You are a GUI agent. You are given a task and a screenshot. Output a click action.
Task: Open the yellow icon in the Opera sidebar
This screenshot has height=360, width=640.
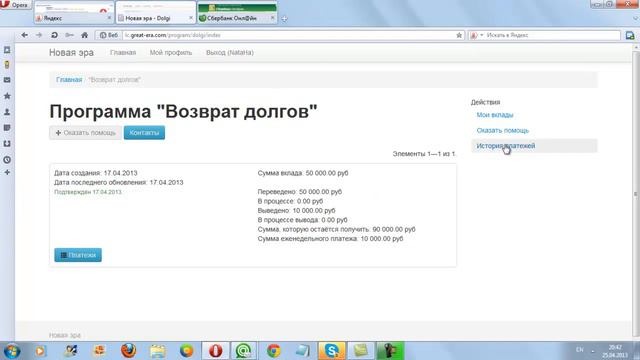[x=7, y=65]
